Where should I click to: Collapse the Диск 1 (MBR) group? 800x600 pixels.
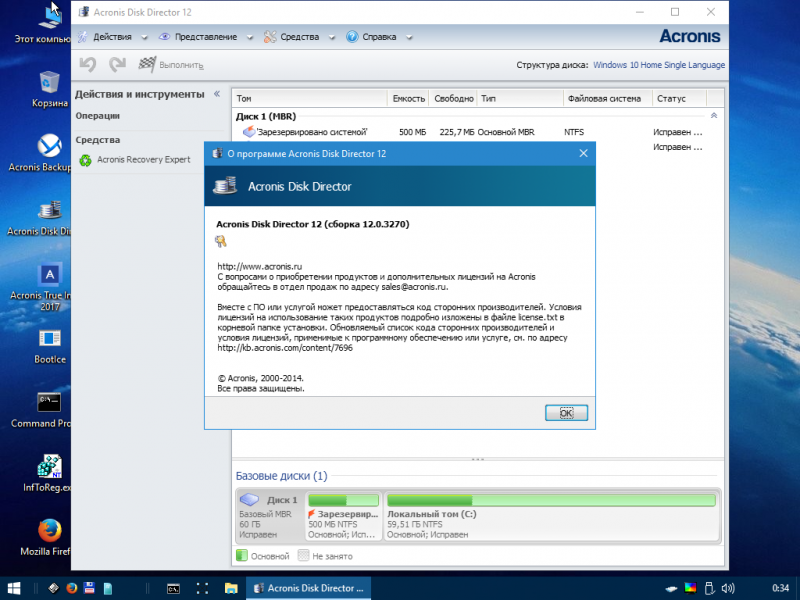point(714,116)
